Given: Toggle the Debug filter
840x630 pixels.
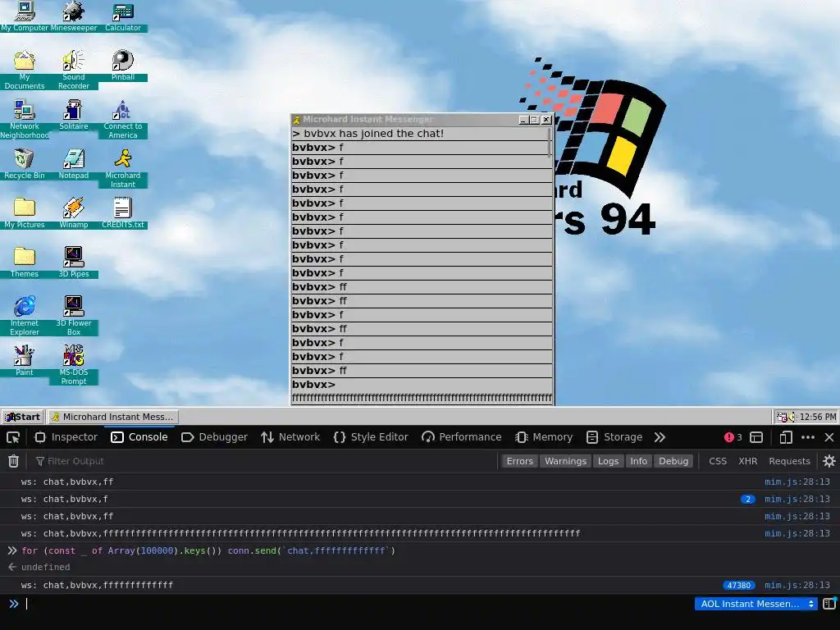Looking at the screenshot, I should pyautogui.click(x=673, y=461).
